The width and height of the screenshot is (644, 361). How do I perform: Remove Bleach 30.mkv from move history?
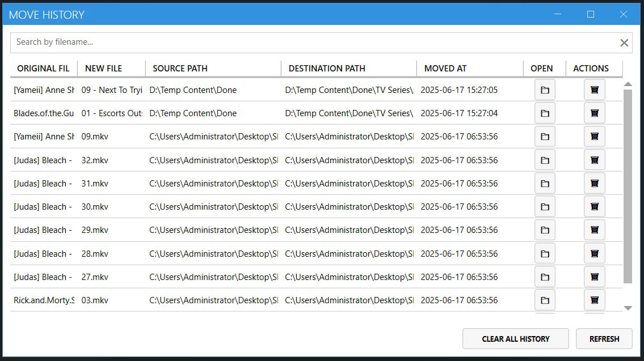click(x=594, y=206)
